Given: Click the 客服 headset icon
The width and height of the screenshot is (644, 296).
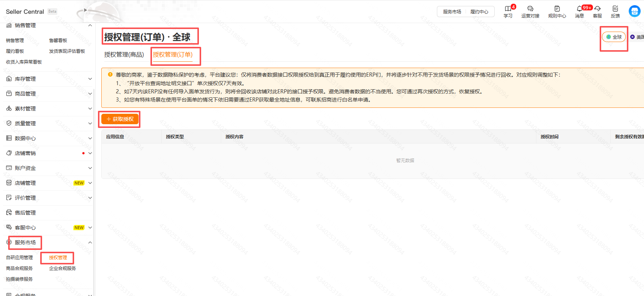Looking at the screenshot, I should [x=597, y=9].
